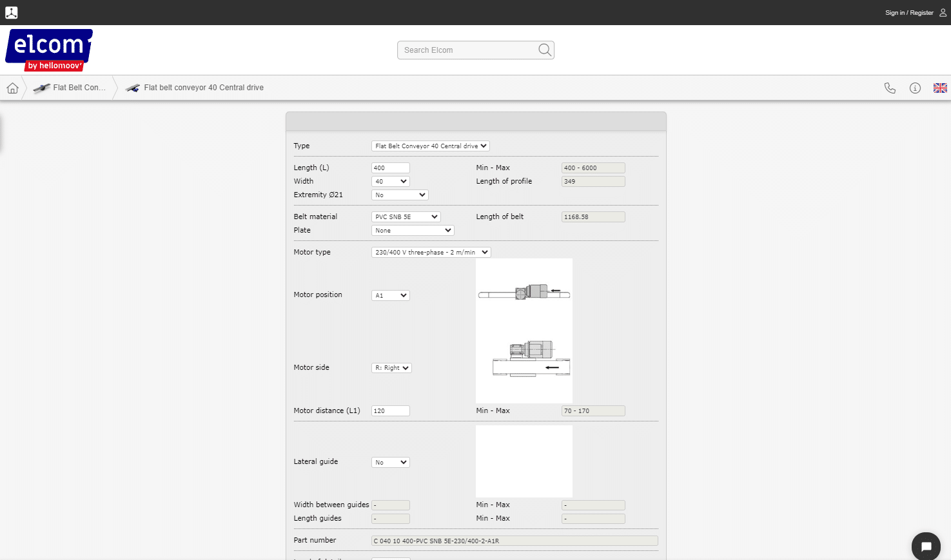Click the information circle icon
The image size is (951, 560).
tap(915, 88)
